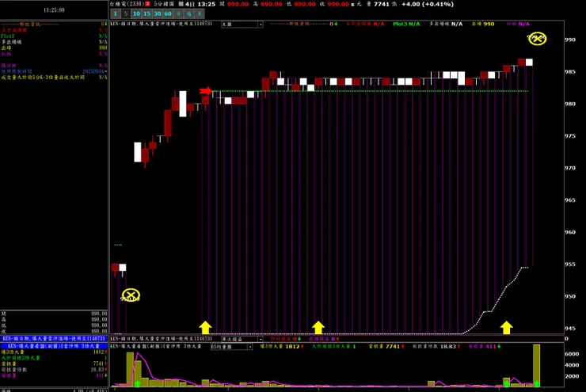Switch chart to the 30-minute timeframe

158,13
